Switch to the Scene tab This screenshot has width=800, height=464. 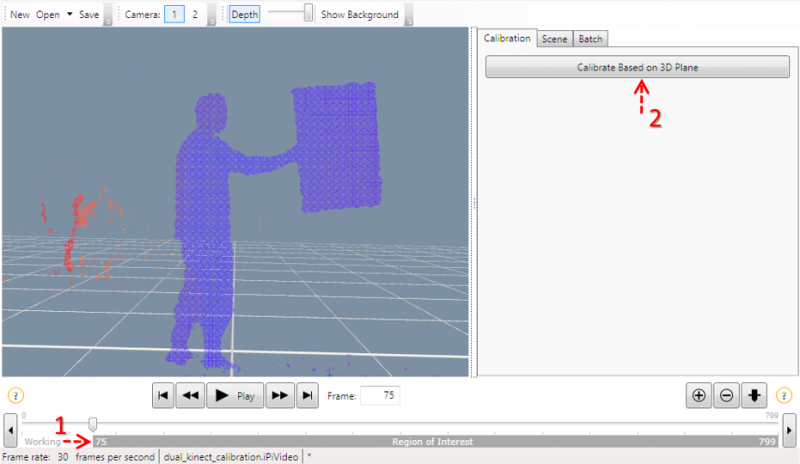pos(554,39)
